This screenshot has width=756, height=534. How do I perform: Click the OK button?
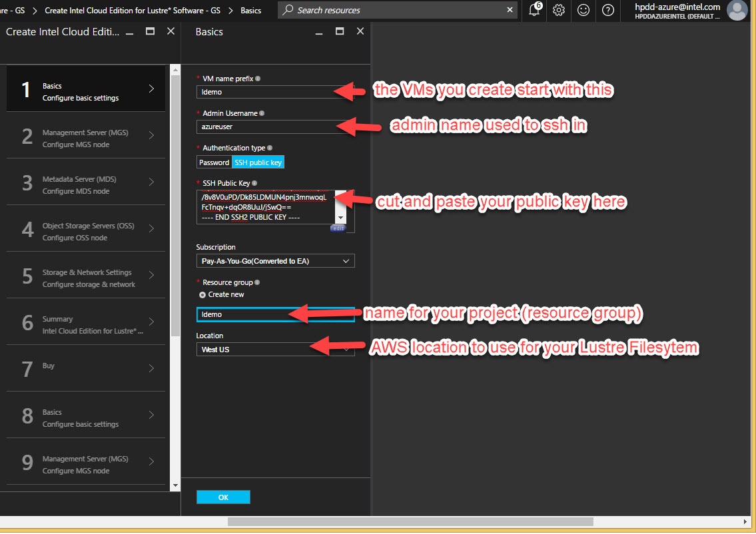click(223, 497)
